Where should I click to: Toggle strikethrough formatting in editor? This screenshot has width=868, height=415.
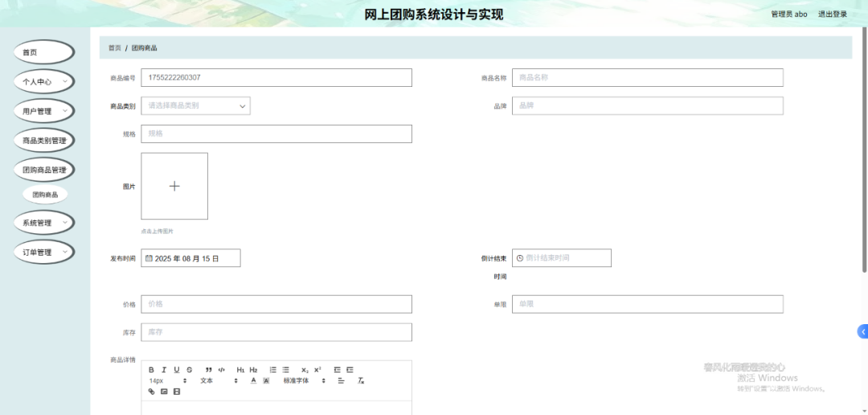pos(190,370)
